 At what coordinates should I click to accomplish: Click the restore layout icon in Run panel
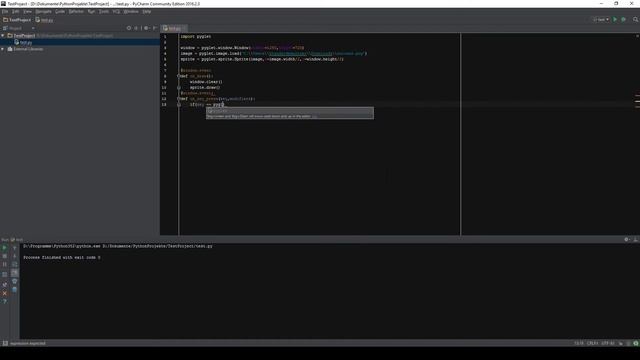click(4, 274)
